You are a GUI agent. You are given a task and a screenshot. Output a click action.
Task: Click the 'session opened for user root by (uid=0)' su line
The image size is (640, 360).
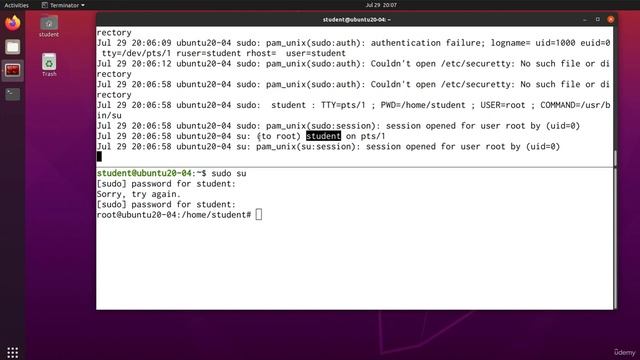(463, 147)
